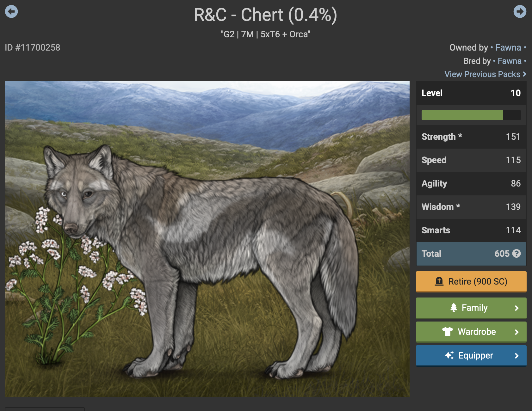Click the Smarts stat row
The image size is (532, 411).
(471, 230)
